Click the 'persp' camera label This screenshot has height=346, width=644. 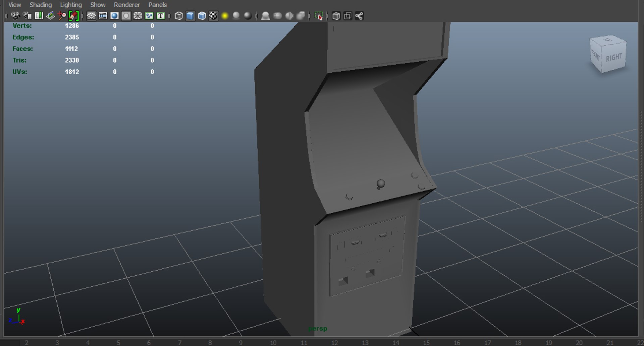(318, 329)
